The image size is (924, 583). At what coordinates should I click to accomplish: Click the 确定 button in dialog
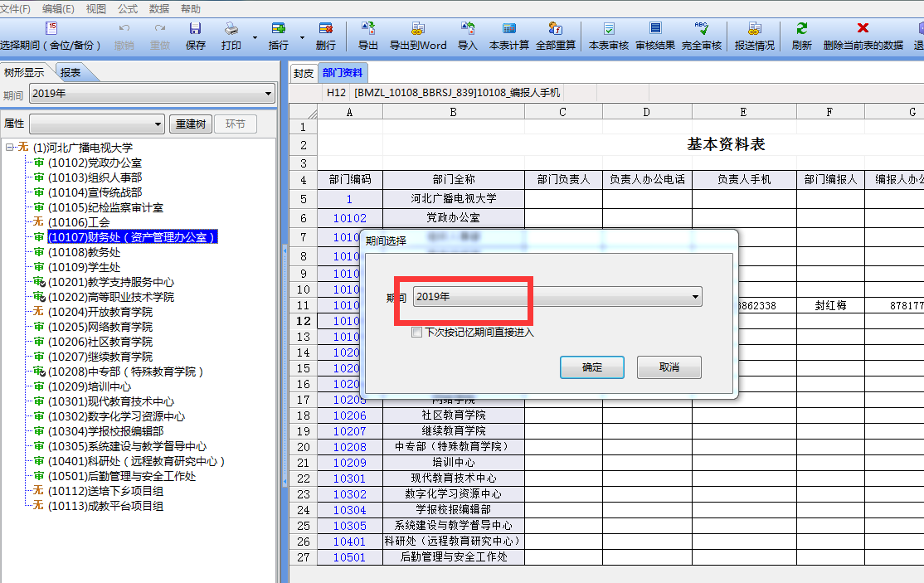592,367
